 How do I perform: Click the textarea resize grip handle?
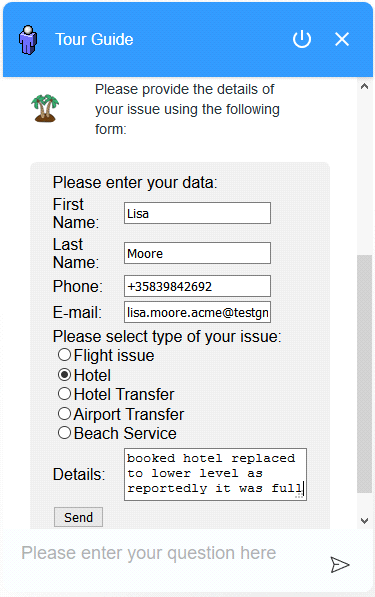(x=300, y=495)
